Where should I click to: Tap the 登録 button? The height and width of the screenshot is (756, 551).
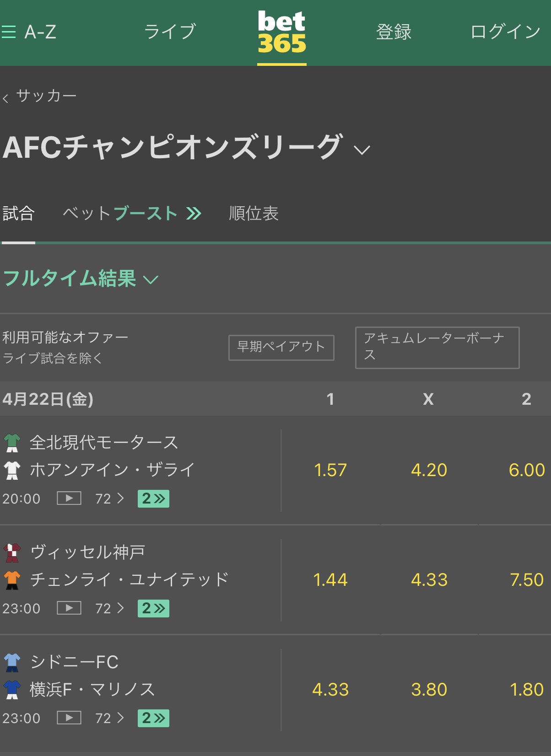(x=394, y=32)
